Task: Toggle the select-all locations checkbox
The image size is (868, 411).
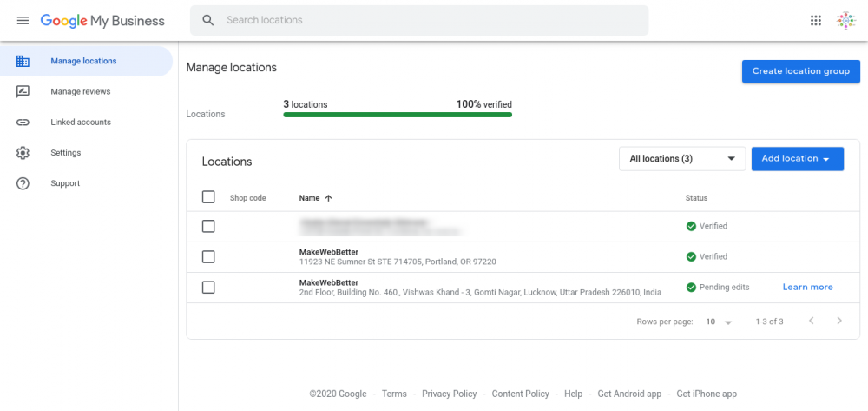Action: pos(208,197)
